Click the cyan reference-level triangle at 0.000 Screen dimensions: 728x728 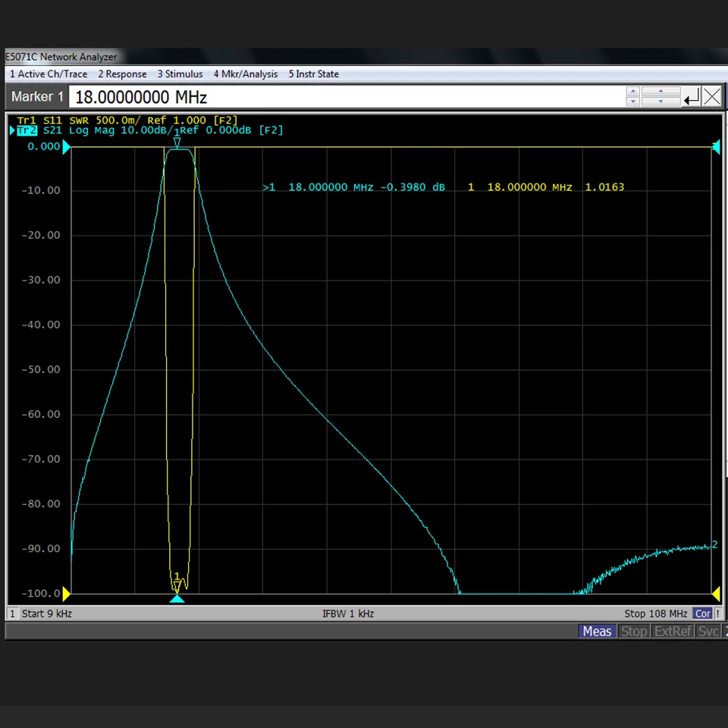(x=67, y=147)
